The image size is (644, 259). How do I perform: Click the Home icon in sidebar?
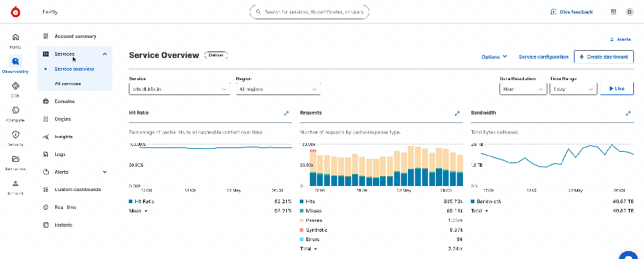point(16,37)
